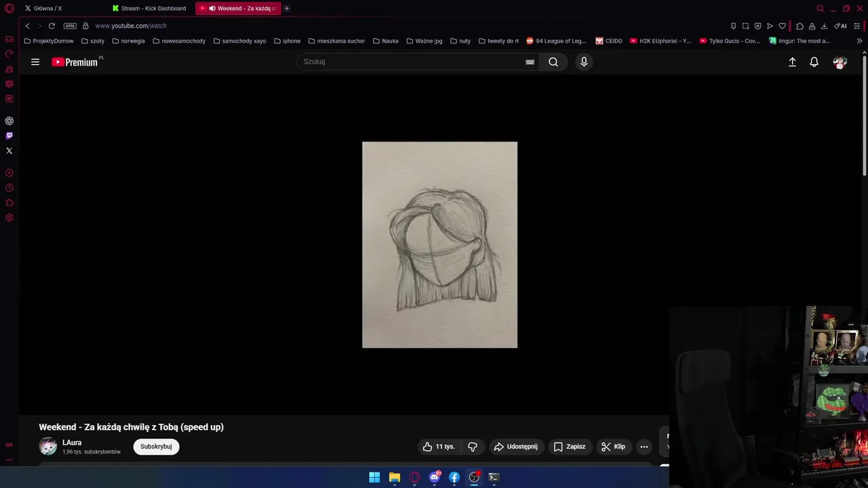Click the Zapisz save button
Viewport: 868px width, 488px height.
tap(570, 447)
